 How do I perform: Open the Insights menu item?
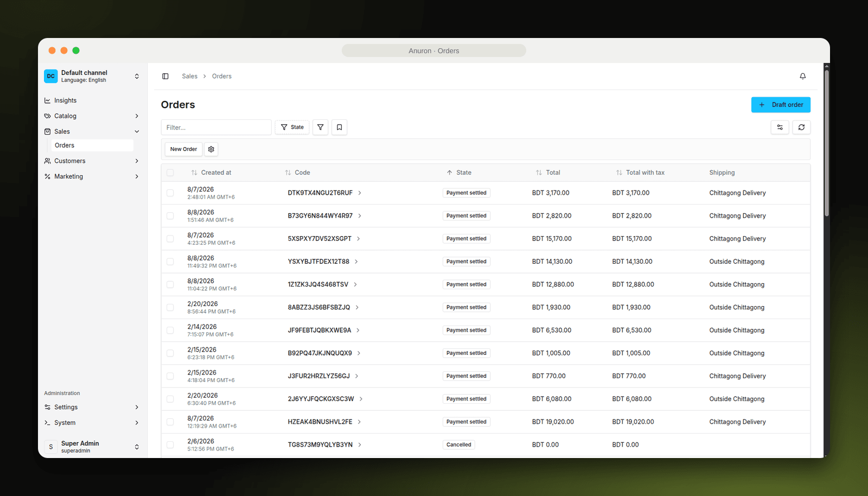tap(92, 100)
